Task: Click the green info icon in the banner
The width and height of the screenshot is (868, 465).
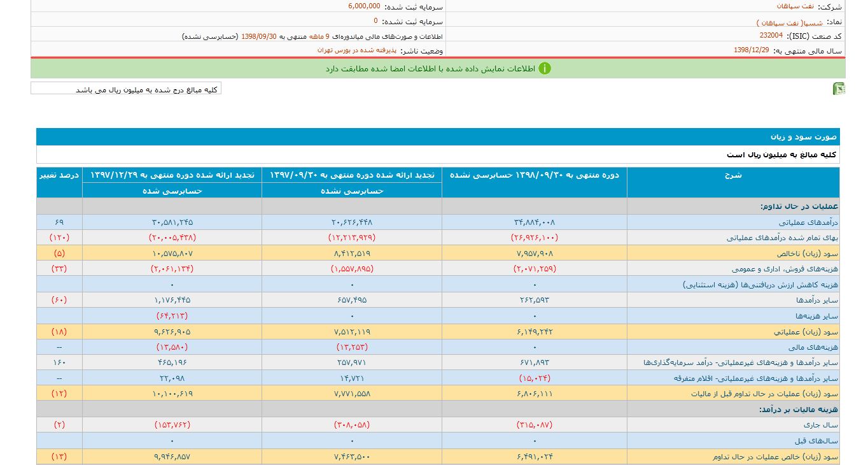Action: click(544, 68)
